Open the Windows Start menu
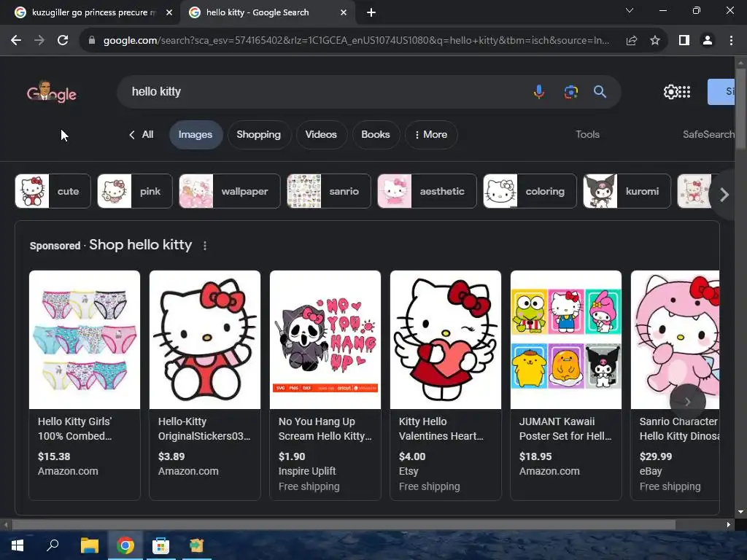The height and width of the screenshot is (560, 747). [18, 545]
